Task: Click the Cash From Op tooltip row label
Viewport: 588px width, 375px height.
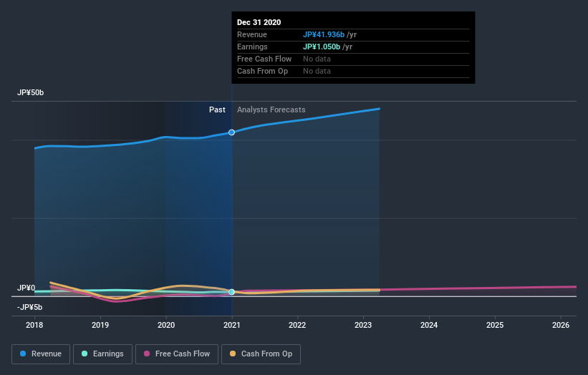Action: click(263, 71)
